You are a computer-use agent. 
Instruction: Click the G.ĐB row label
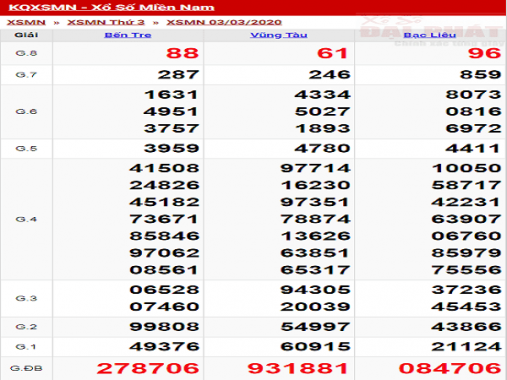click(26, 368)
